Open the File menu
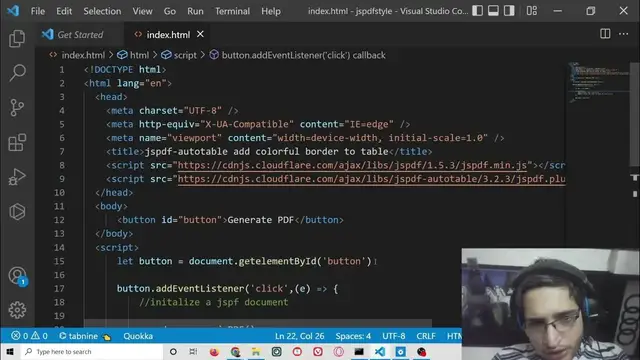 pos(38,11)
